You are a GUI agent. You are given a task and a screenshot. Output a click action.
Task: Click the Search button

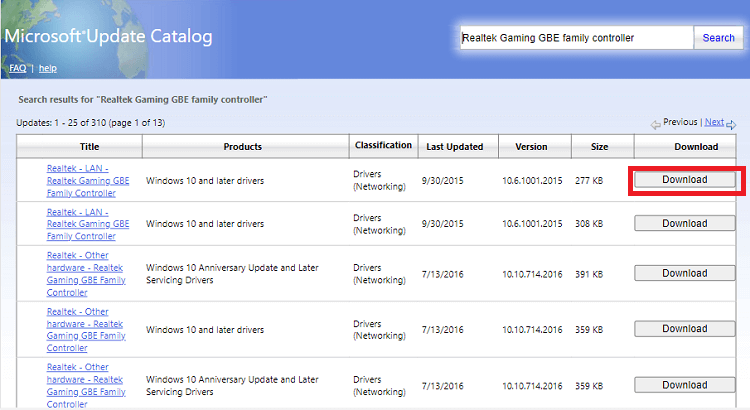point(718,38)
